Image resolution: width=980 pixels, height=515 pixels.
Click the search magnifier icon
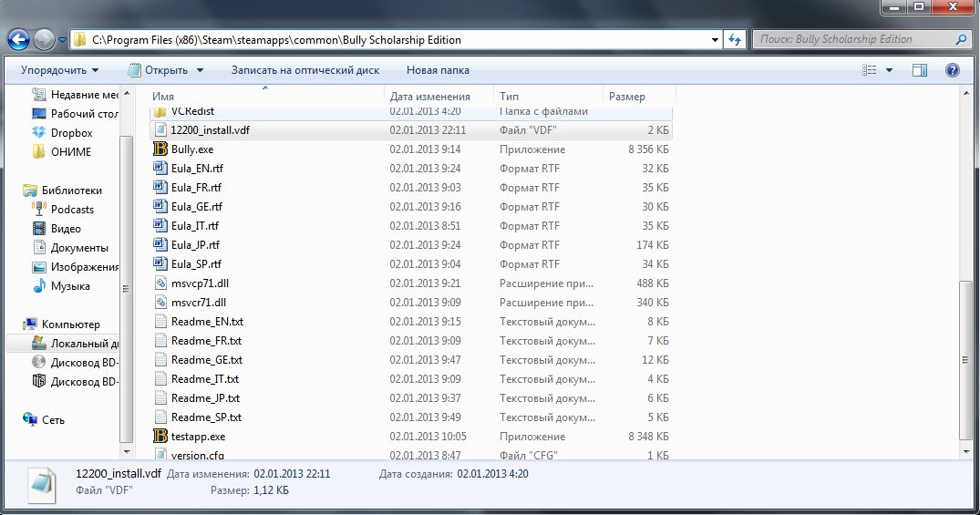click(x=961, y=39)
